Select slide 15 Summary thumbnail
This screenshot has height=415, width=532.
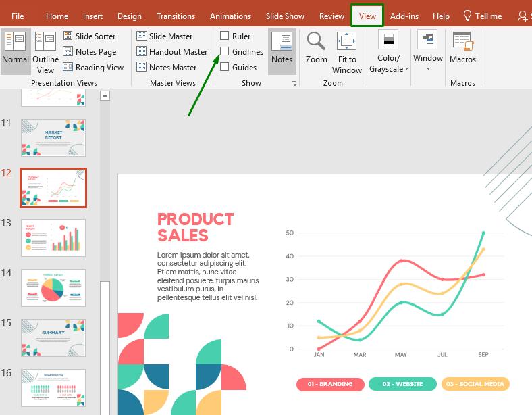point(53,337)
